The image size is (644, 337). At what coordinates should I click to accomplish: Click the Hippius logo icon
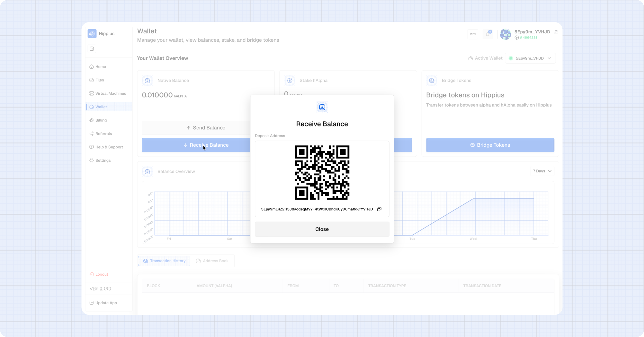point(92,34)
